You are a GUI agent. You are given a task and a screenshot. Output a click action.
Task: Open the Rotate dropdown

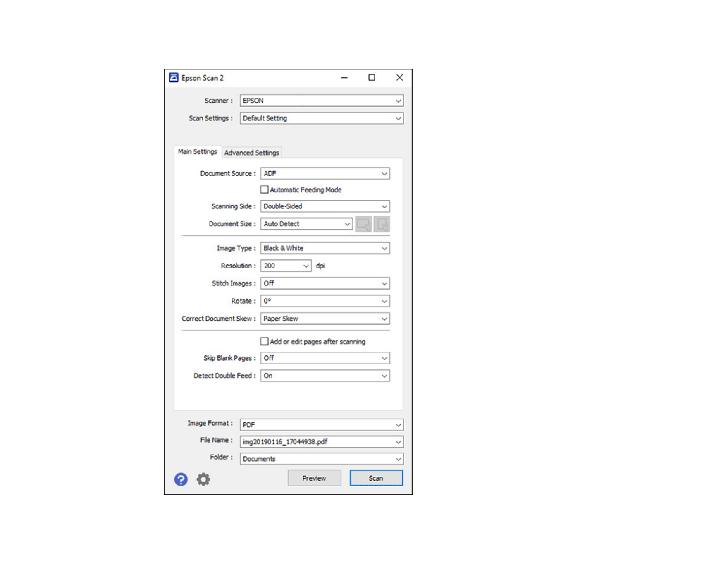pos(325,301)
